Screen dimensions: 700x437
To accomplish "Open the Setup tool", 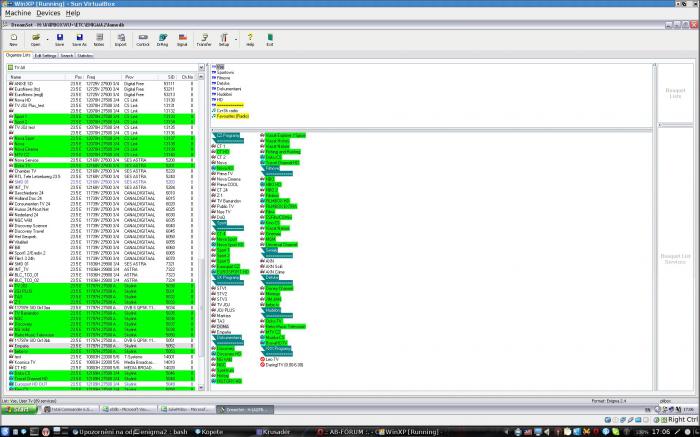I will pyautogui.click(x=224, y=40).
